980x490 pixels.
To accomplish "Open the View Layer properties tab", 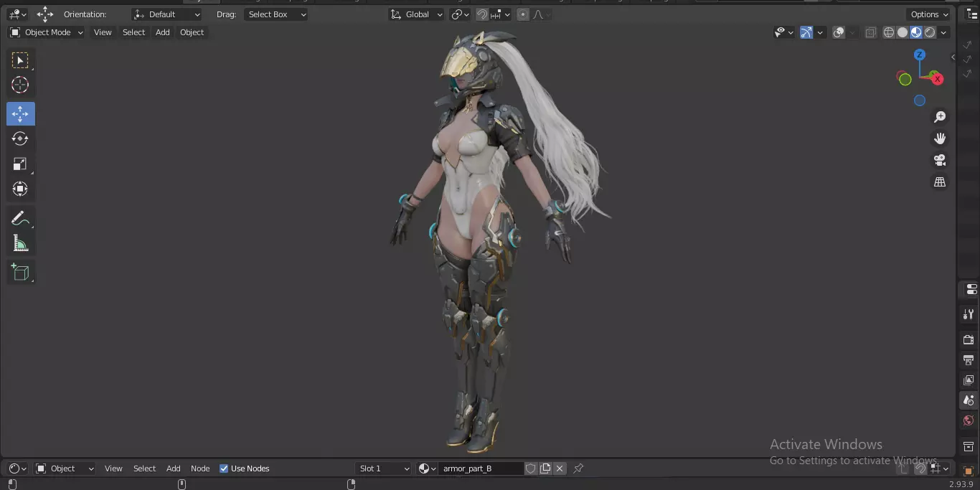I will (969, 380).
